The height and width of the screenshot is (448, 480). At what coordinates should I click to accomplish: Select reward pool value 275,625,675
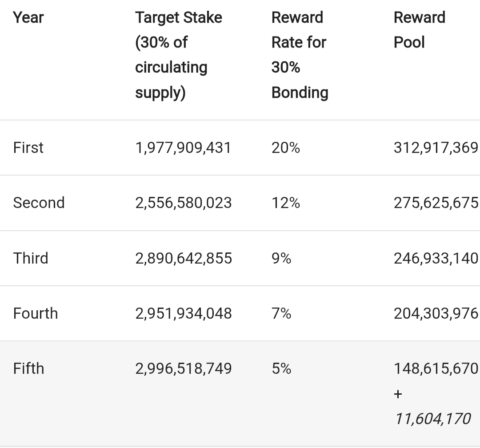click(x=436, y=203)
